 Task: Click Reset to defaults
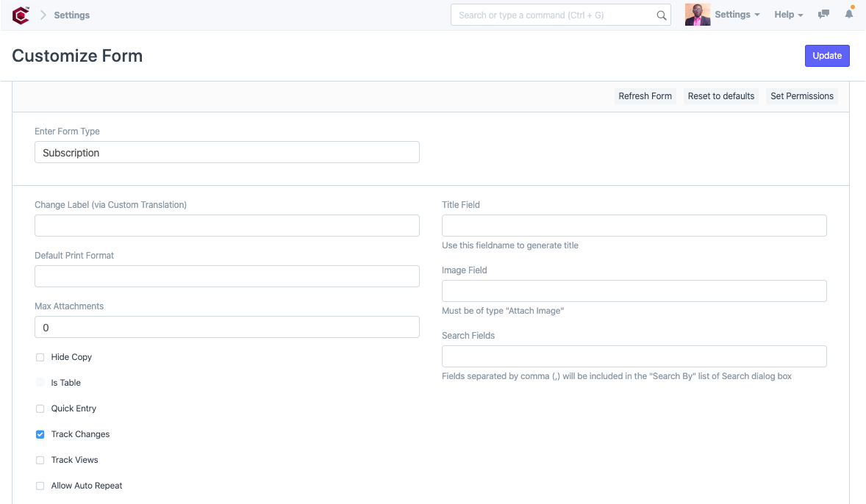click(720, 96)
